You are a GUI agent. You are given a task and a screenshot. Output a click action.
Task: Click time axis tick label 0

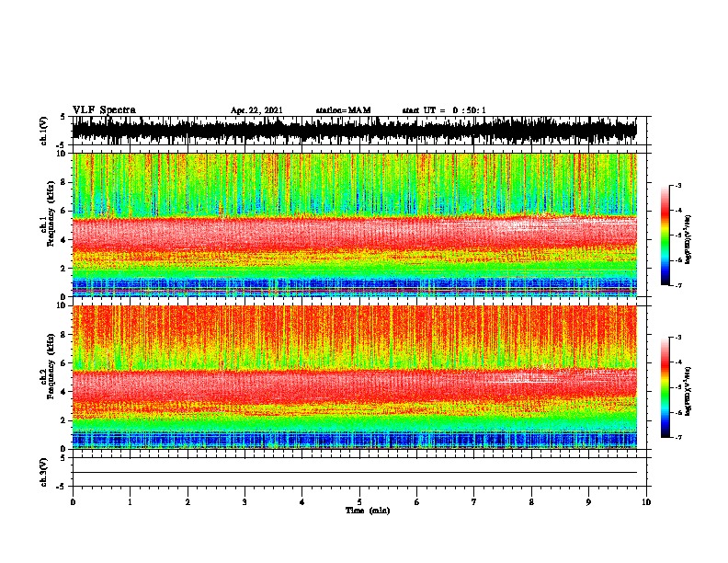[x=73, y=502]
